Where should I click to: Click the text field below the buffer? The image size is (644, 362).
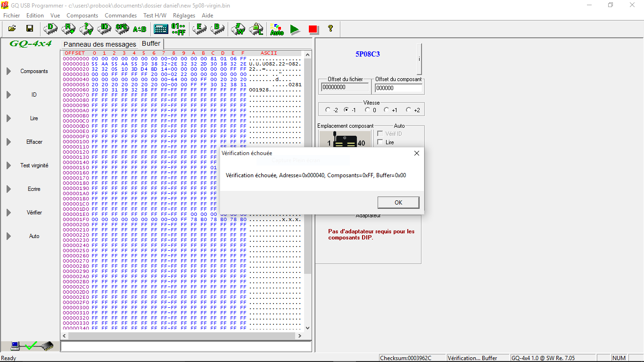click(186, 346)
